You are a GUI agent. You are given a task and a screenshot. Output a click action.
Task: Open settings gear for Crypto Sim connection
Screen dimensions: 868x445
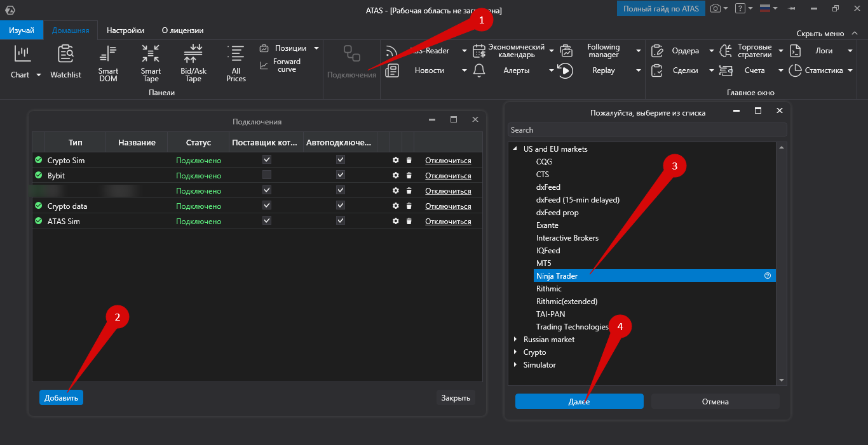coord(396,161)
